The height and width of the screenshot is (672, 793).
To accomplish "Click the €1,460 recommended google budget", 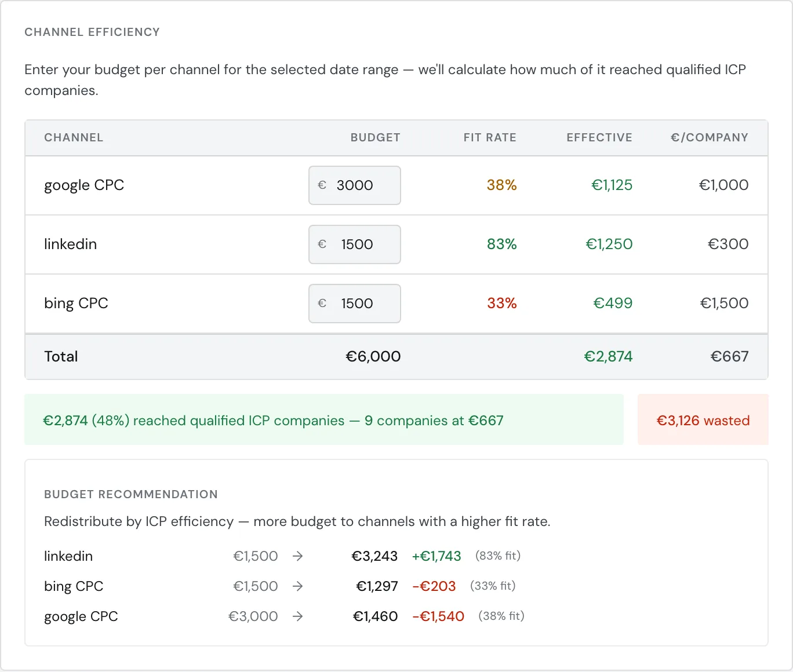I will [x=375, y=616].
